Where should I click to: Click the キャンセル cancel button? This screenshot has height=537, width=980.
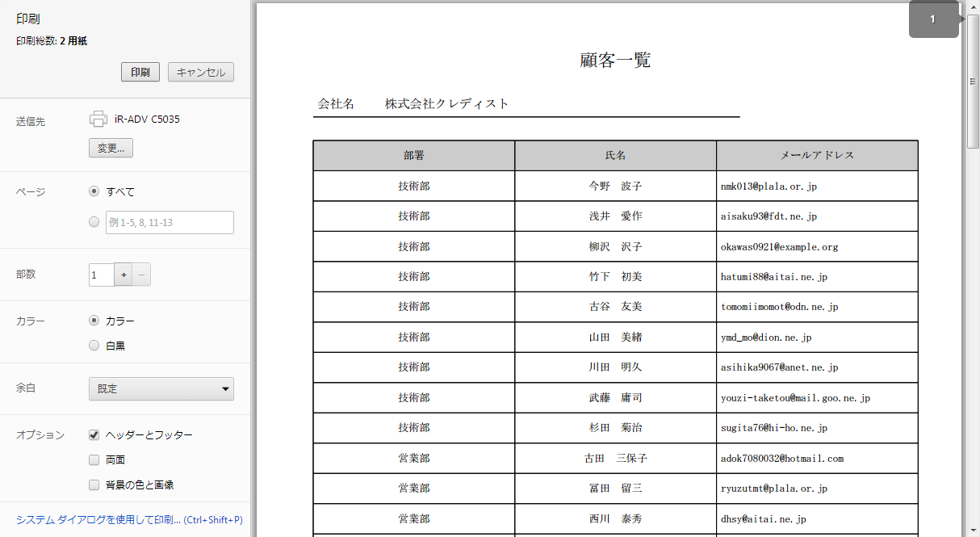coord(201,72)
